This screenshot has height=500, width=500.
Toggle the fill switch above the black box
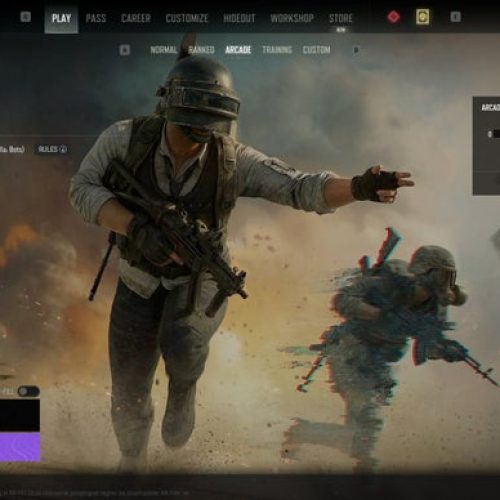pyautogui.click(x=29, y=391)
